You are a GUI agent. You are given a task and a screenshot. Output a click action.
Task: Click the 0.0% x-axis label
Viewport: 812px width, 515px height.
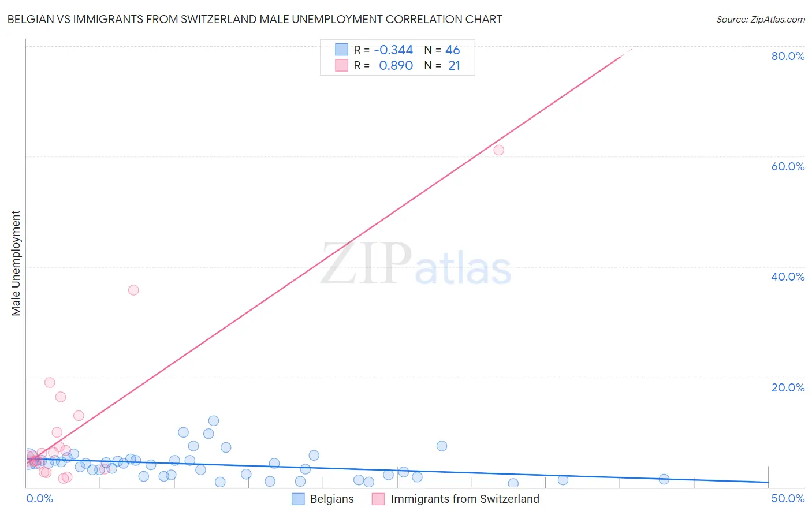coord(39,498)
